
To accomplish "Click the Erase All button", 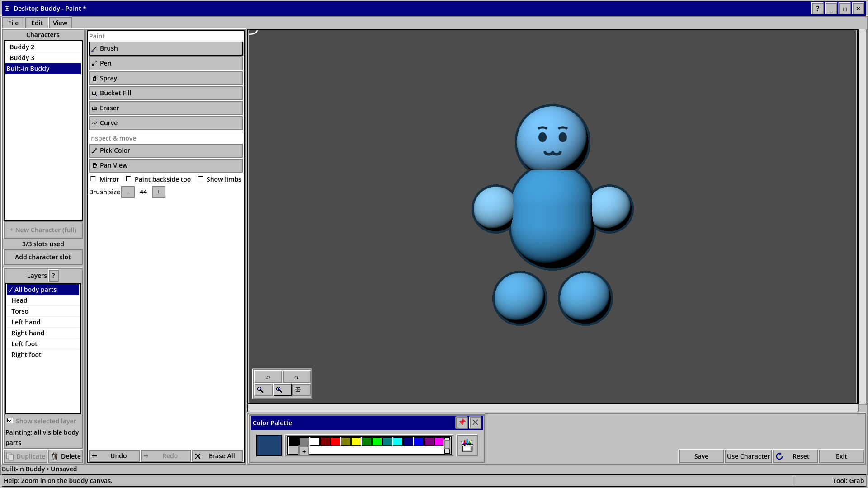I will click(x=217, y=456).
